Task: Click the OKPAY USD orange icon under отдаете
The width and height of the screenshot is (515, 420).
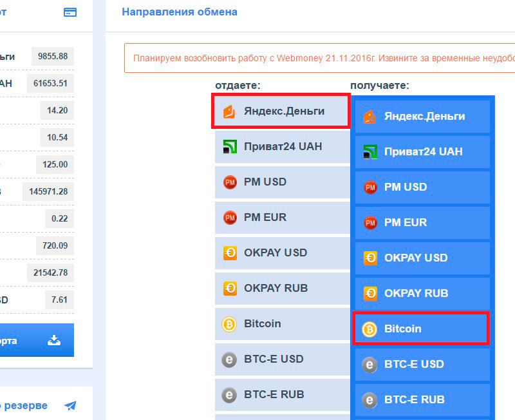Action: [230, 253]
